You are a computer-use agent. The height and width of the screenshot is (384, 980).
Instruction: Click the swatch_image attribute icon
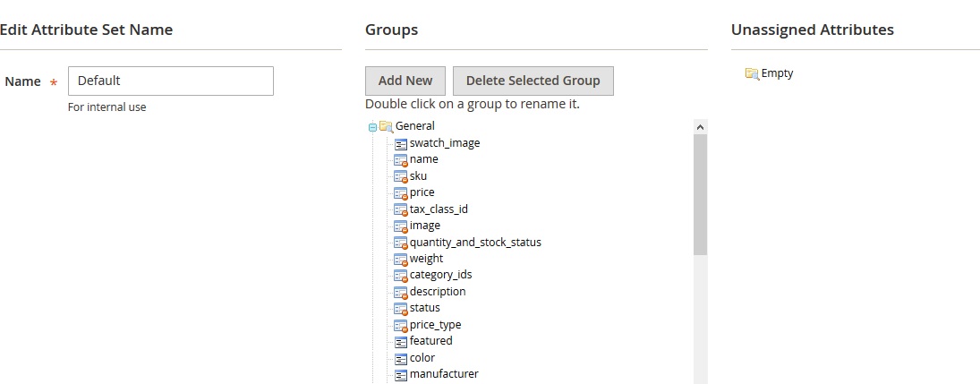click(x=401, y=143)
